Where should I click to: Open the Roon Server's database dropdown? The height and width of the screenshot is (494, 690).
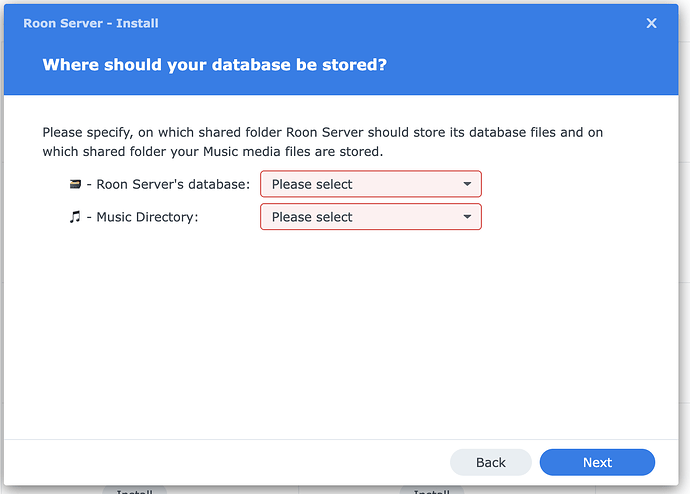pyautogui.click(x=370, y=184)
